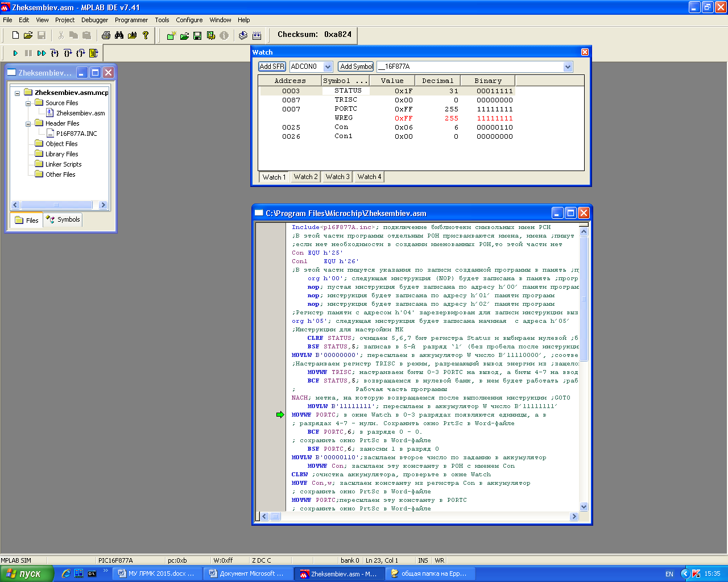Select the Linker Scripts folder
Viewport: 728px width, 582px height.
[63, 164]
